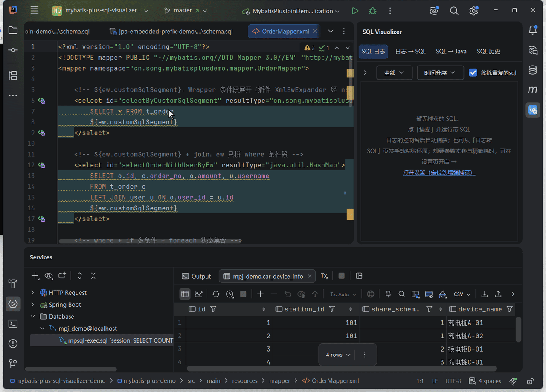Run the MybatisPlusJoinDemo application

[355, 11]
